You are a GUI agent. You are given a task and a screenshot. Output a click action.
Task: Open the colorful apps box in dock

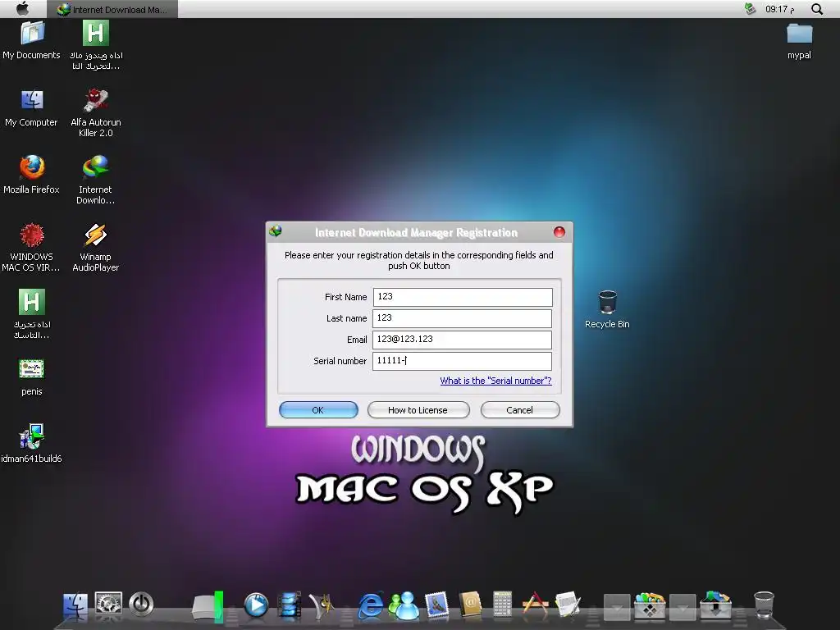[650, 605]
